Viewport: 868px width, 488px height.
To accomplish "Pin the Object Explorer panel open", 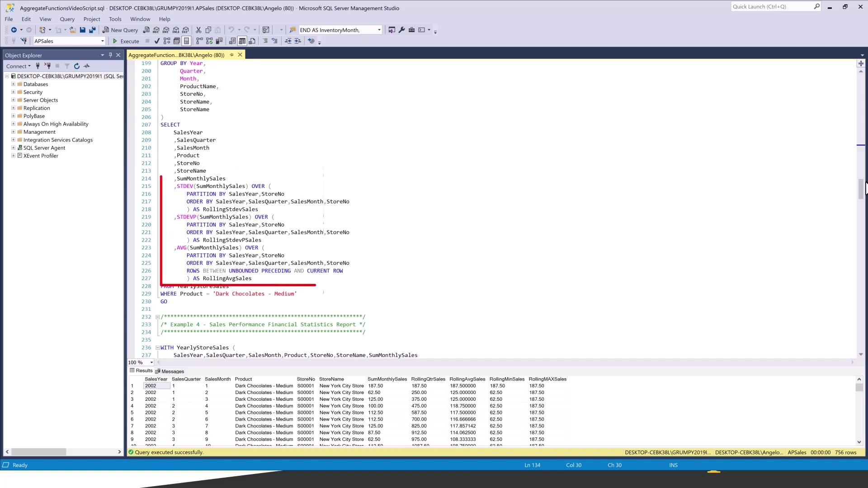I will click(x=110, y=55).
